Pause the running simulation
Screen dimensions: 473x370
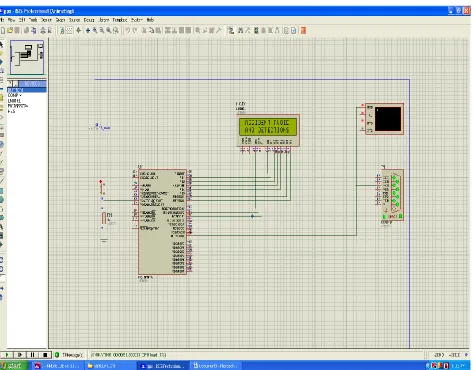click(33, 355)
